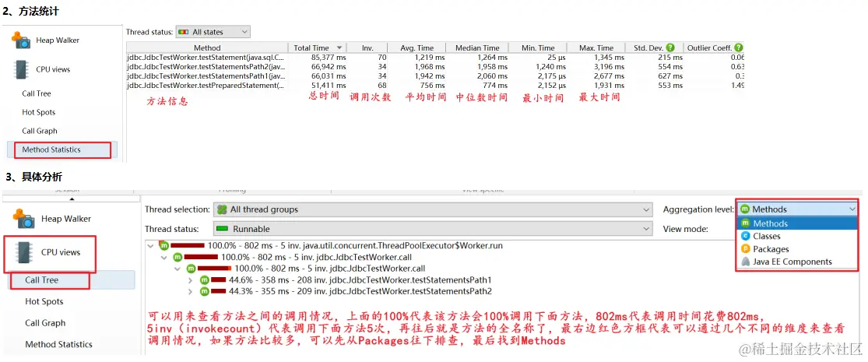This screenshot has height=362, width=868.
Task: Click green Runnable status icon in Thread status
Action: coord(222,229)
